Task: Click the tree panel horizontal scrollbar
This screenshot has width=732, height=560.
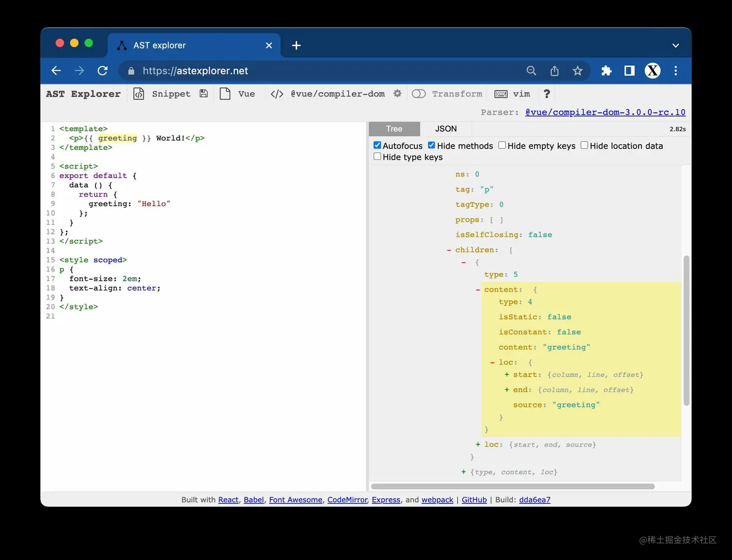Action: point(513,486)
